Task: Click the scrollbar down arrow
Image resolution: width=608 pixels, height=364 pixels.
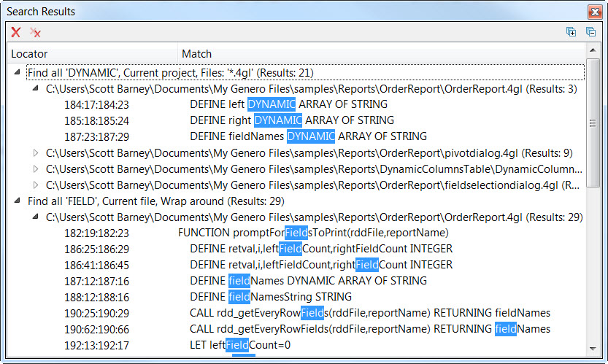Action: tap(593, 352)
